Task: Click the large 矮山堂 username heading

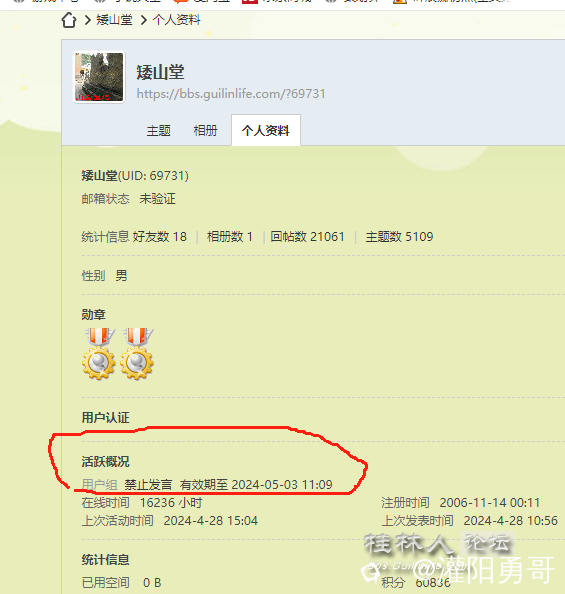Action: pyautogui.click(x=160, y=72)
